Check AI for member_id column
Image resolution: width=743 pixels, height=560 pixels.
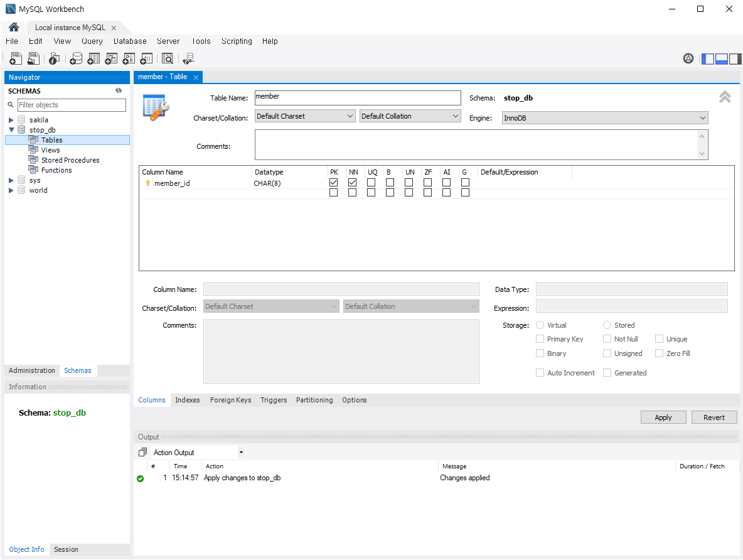click(x=446, y=183)
